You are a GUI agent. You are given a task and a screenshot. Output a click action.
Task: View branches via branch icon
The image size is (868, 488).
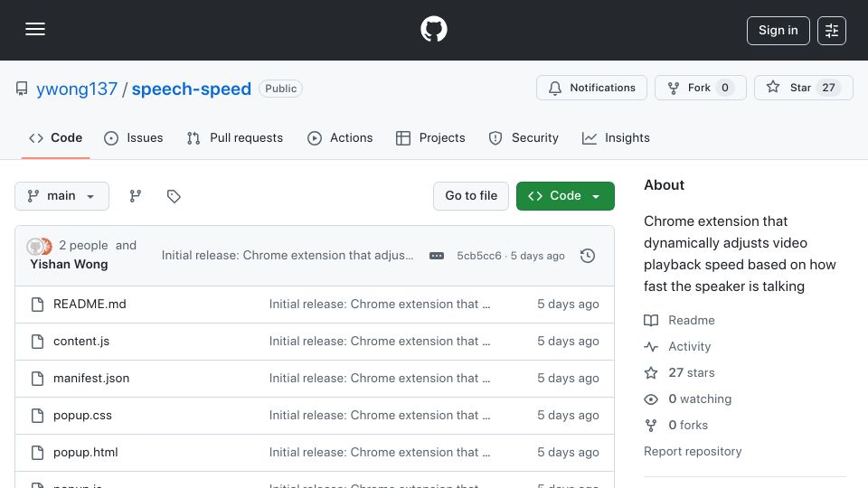135,196
